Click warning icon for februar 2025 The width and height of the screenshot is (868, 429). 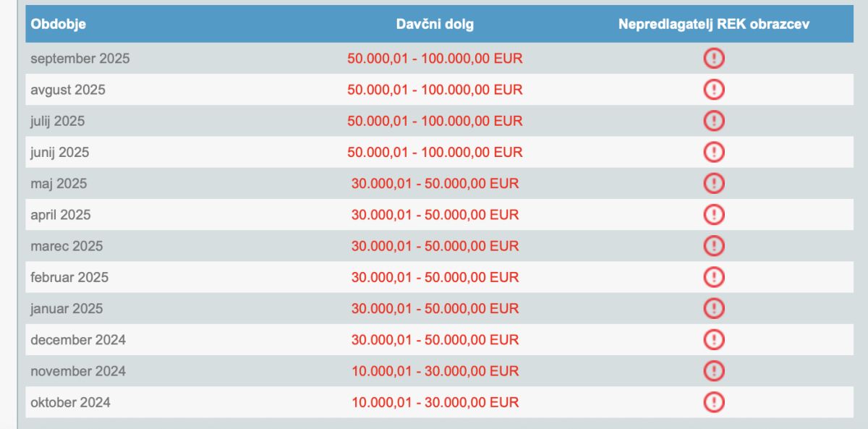click(714, 277)
